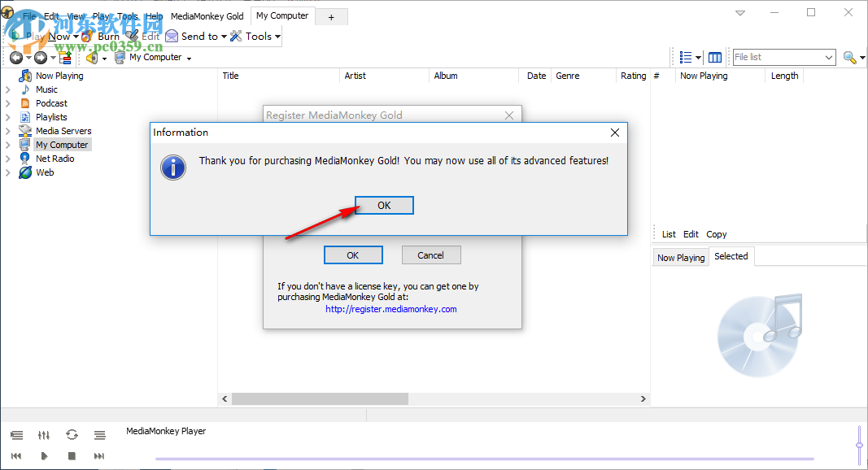Open the Edit menu in Now Playing panel

pyautogui.click(x=691, y=234)
